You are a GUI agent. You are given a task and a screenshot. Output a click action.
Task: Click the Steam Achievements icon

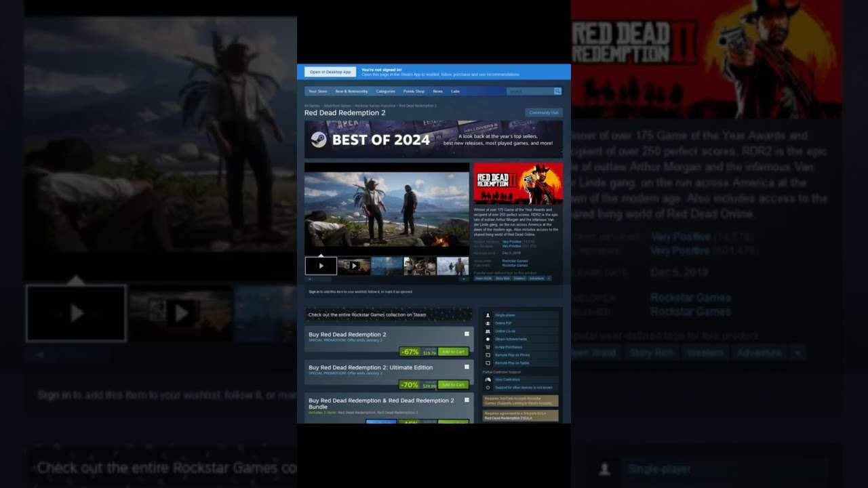[x=488, y=339]
